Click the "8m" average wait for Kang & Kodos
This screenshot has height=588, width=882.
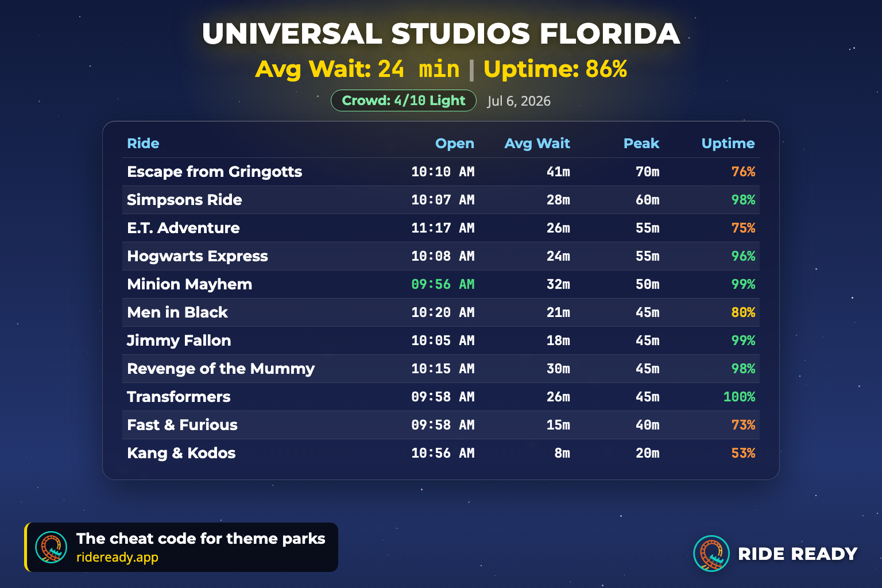click(x=562, y=453)
